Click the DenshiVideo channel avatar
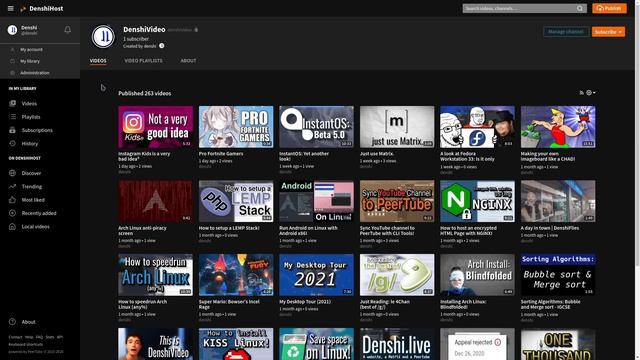Image resolution: width=640 pixels, height=360 pixels. [103, 36]
